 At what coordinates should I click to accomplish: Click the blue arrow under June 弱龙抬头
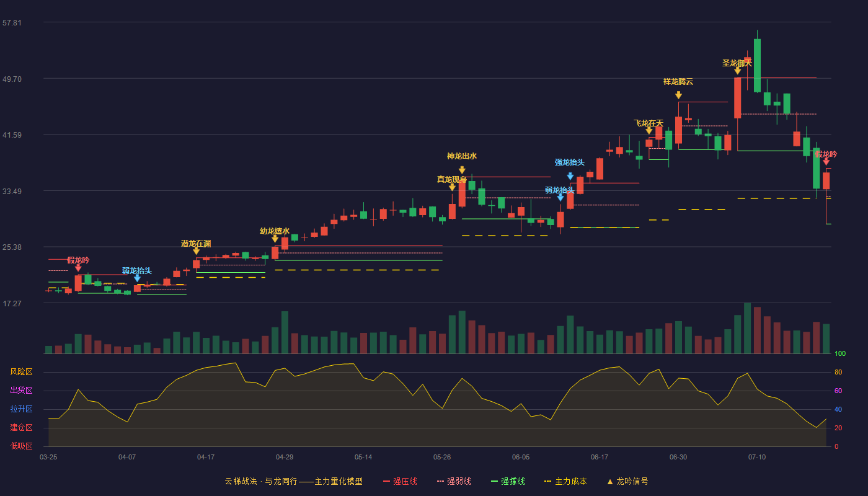pyautogui.click(x=560, y=198)
